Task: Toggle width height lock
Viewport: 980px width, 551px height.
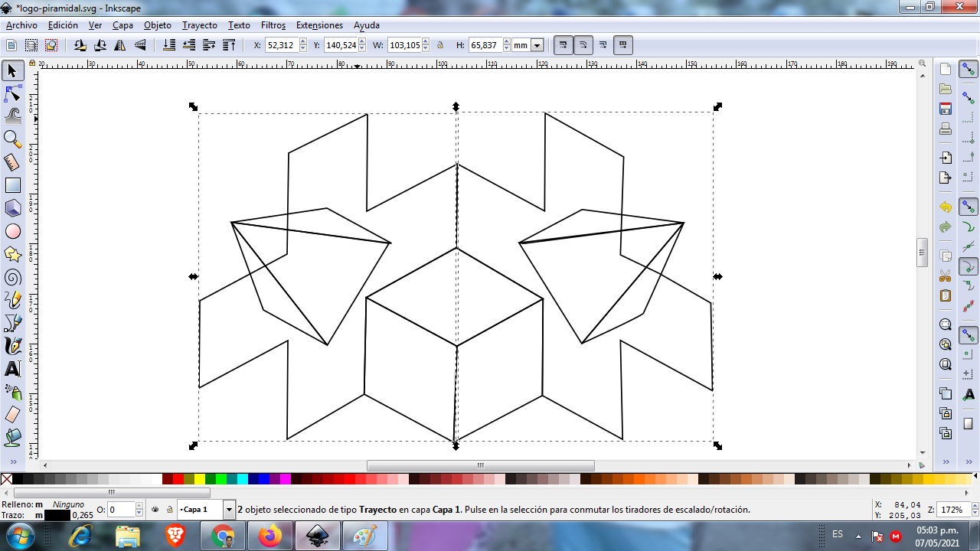Action: [x=441, y=45]
